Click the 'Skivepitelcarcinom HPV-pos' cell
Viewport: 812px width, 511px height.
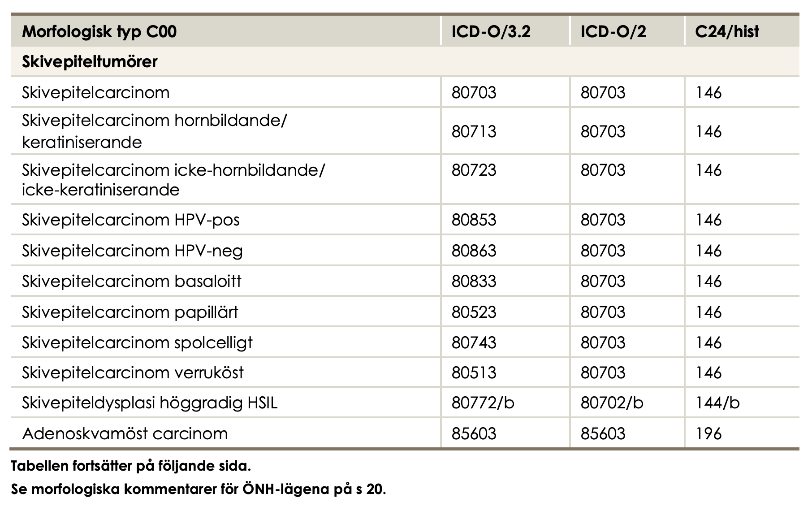(131, 220)
